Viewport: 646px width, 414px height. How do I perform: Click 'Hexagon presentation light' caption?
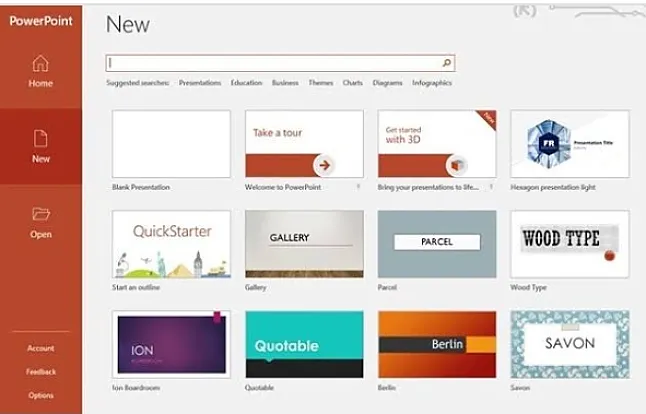(x=553, y=187)
